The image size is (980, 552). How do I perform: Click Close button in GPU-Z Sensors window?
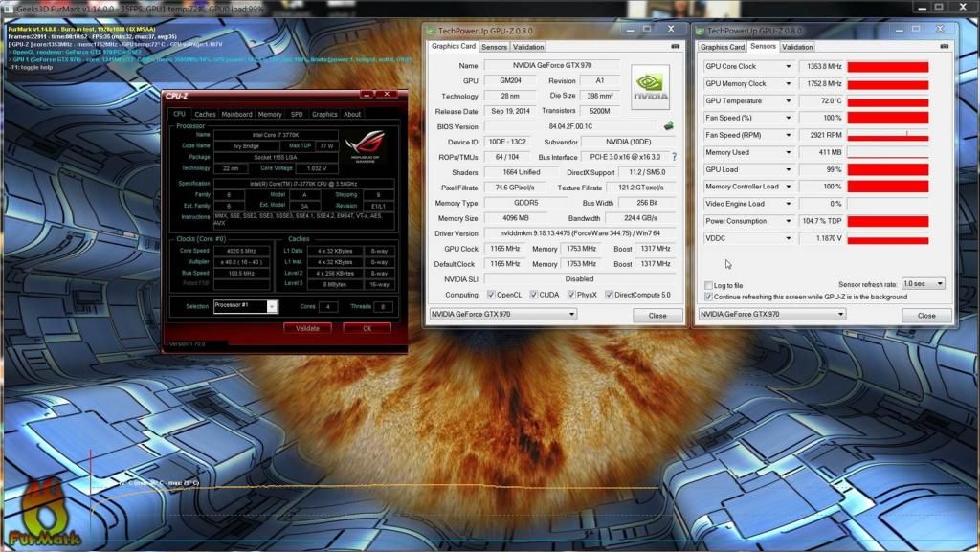[x=926, y=316]
